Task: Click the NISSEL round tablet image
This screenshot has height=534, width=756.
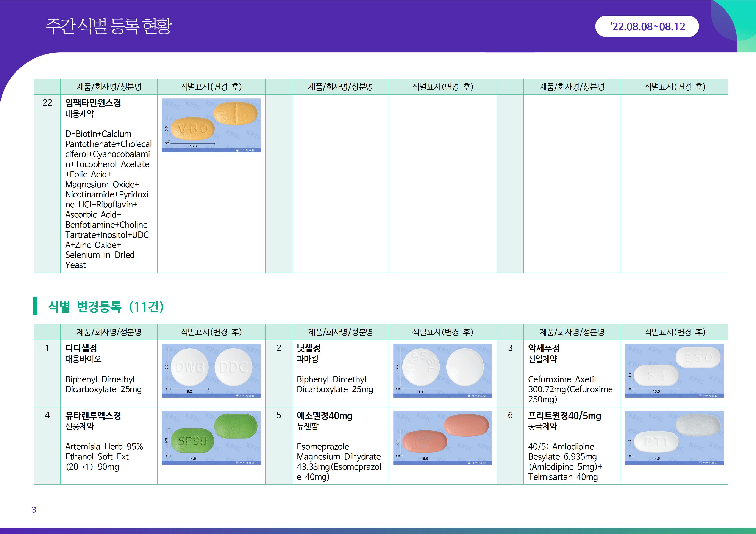Action: pos(442,371)
